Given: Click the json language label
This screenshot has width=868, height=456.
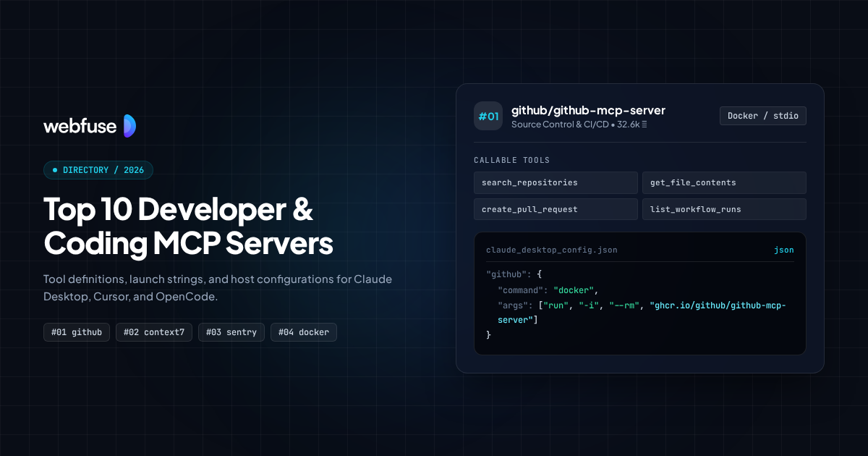Looking at the screenshot, I should pos(784,250).
